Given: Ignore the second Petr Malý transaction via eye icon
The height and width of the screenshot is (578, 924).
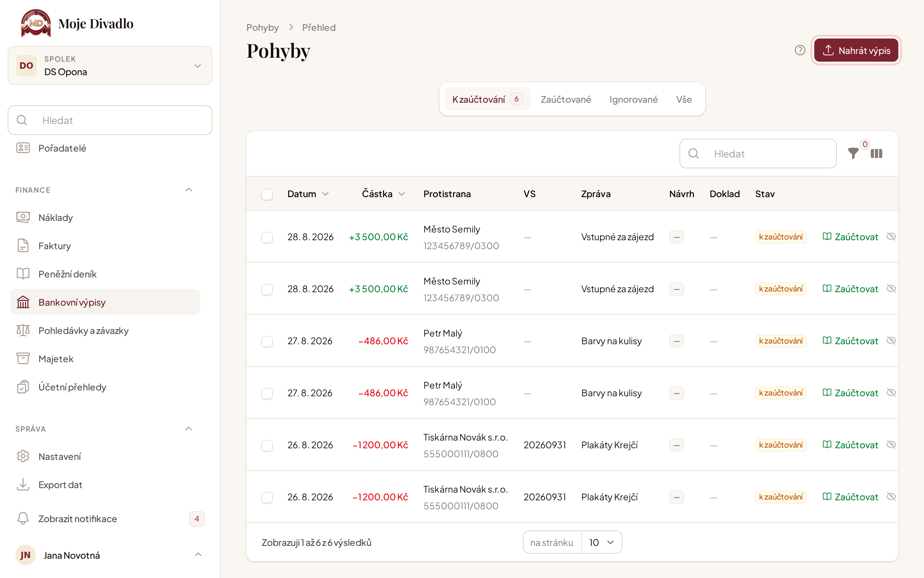Looking at the screenshot, I should pyautogui.click(x=891, y=393).
